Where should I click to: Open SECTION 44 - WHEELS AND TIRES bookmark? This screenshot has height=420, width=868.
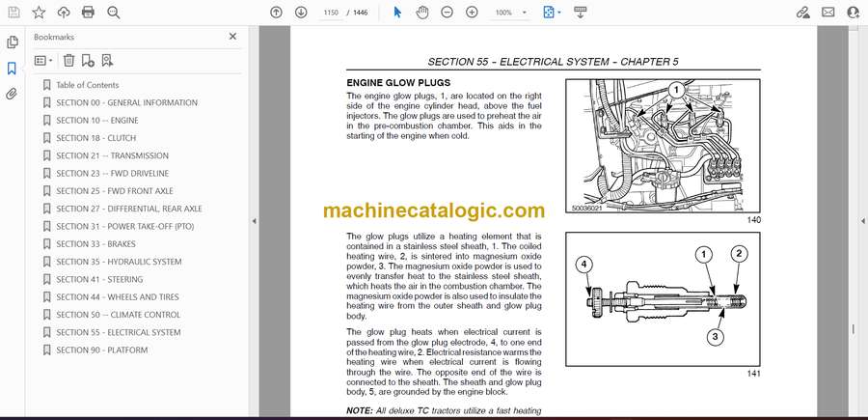[x=118, y=297]
